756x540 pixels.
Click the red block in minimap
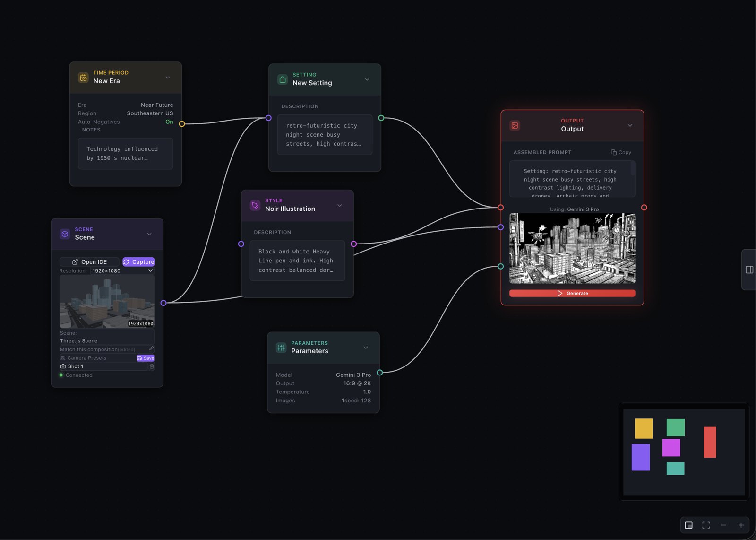(x=710, y=442)
